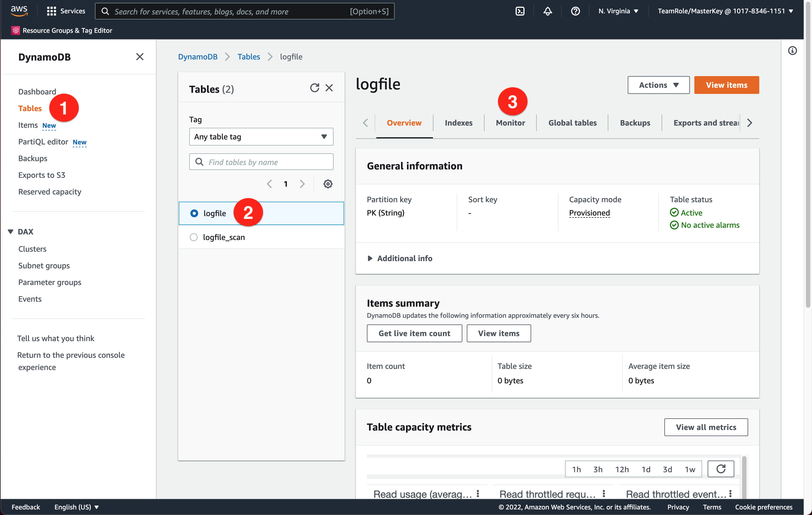Open the DynamoDB breadcrumb link
The height and width of the screenshot is (515, 812).
198,57
